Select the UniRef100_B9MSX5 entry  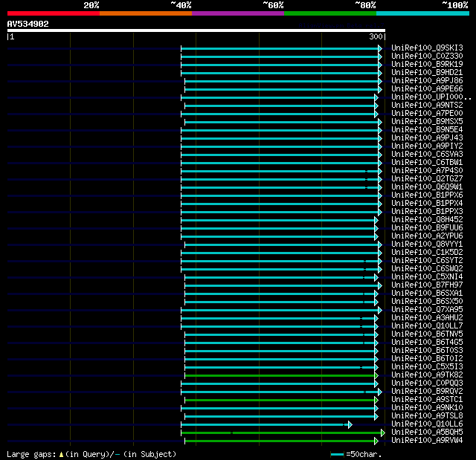click(x=427, y=122)
